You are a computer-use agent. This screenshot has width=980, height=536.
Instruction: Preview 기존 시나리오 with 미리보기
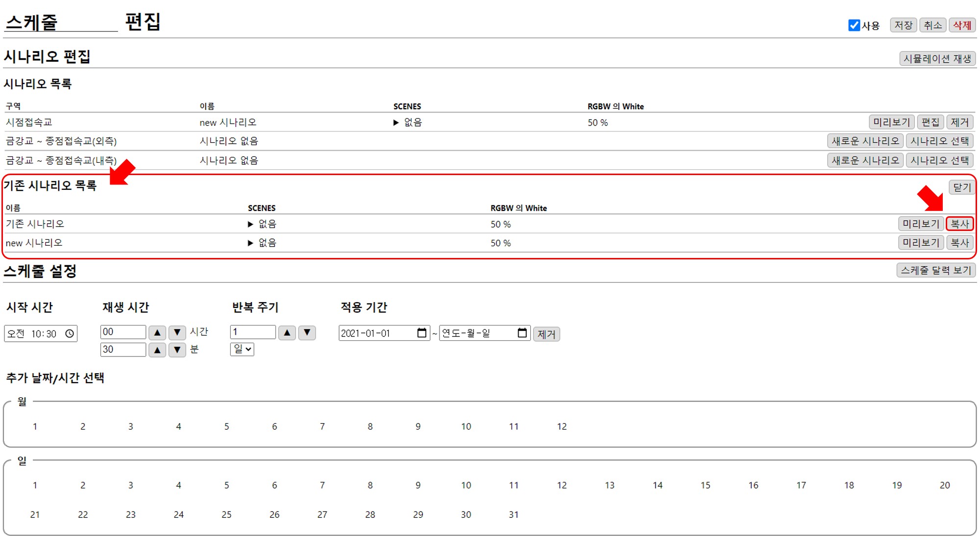pos(921,224)
